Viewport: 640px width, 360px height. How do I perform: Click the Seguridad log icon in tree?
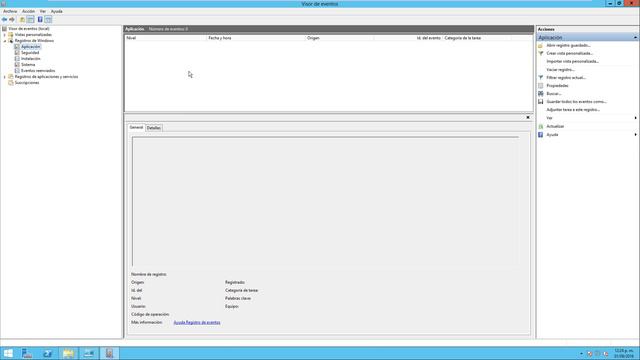(x=17, y=53)
